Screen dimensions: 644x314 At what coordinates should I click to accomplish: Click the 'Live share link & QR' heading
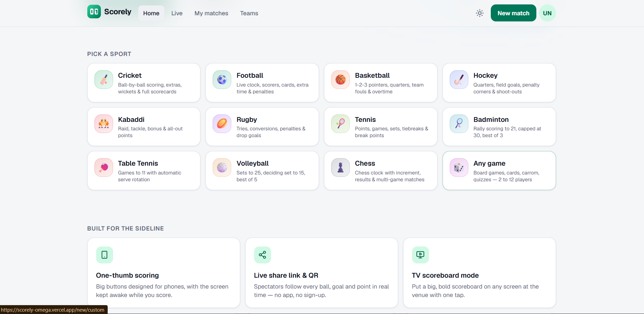(x=286, y=275)
